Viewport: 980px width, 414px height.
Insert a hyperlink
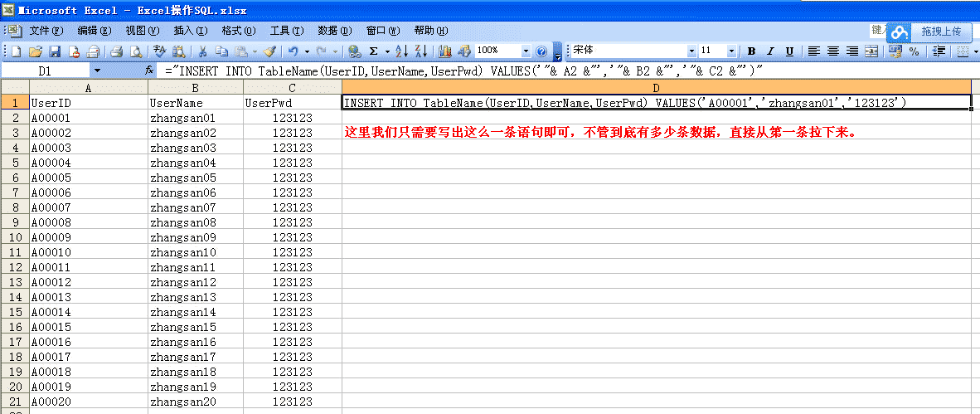(x=355, y=51)
